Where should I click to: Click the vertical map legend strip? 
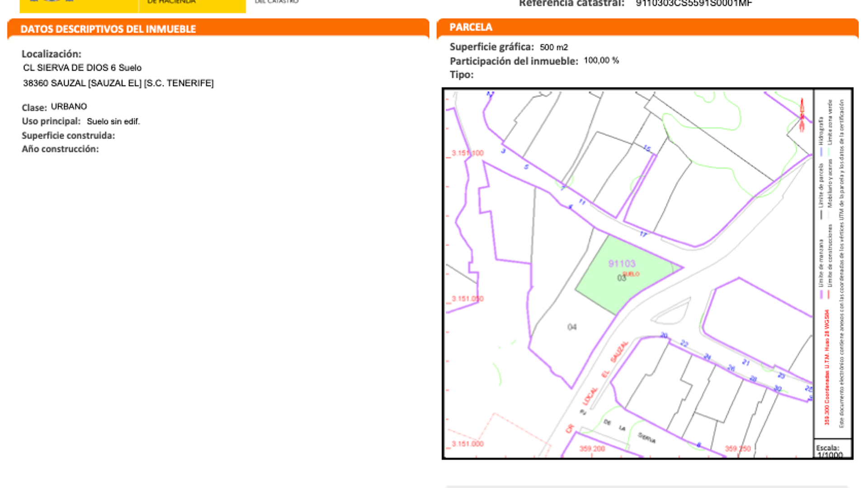[832, 263]
